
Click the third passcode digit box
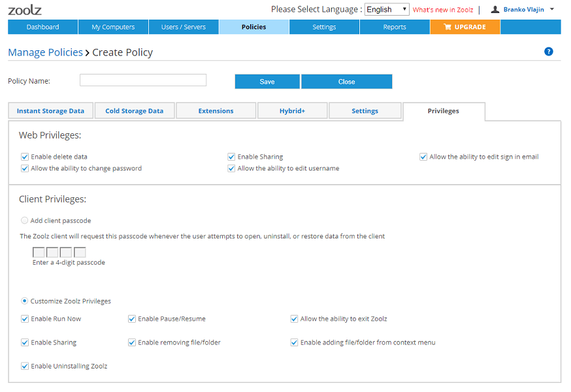(66, 252)
